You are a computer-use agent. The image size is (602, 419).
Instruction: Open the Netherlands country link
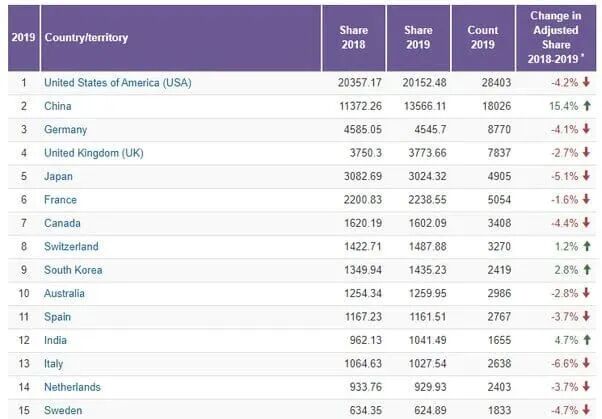(73, 387)
